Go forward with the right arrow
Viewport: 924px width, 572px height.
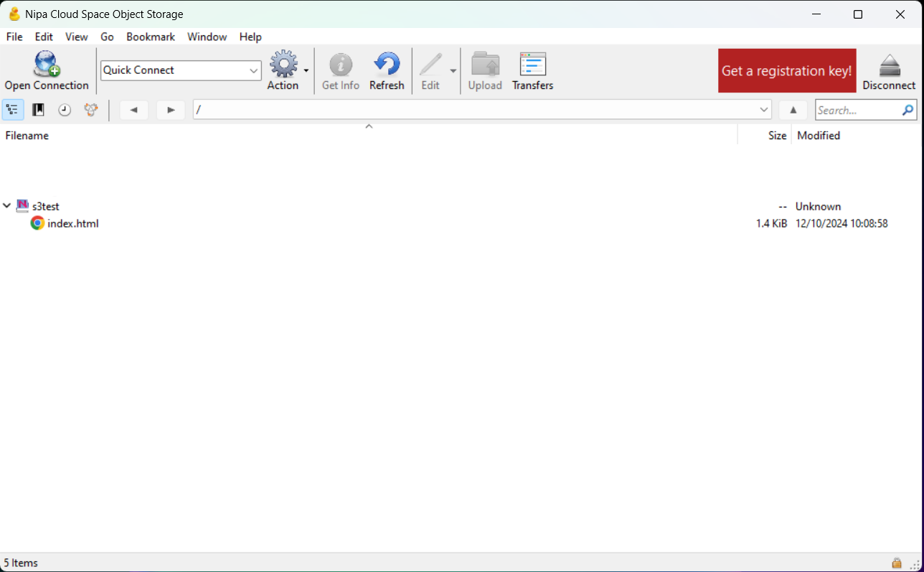[171, 110]
